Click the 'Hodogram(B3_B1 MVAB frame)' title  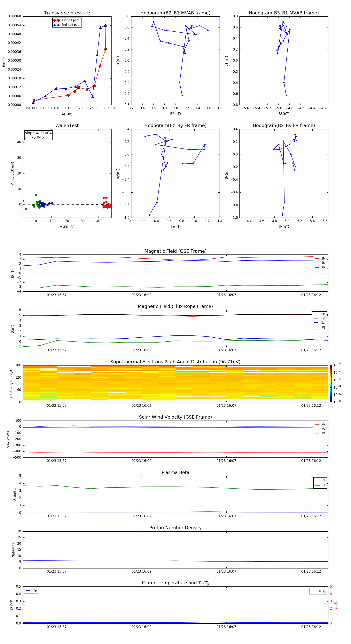tap(284, 13)
